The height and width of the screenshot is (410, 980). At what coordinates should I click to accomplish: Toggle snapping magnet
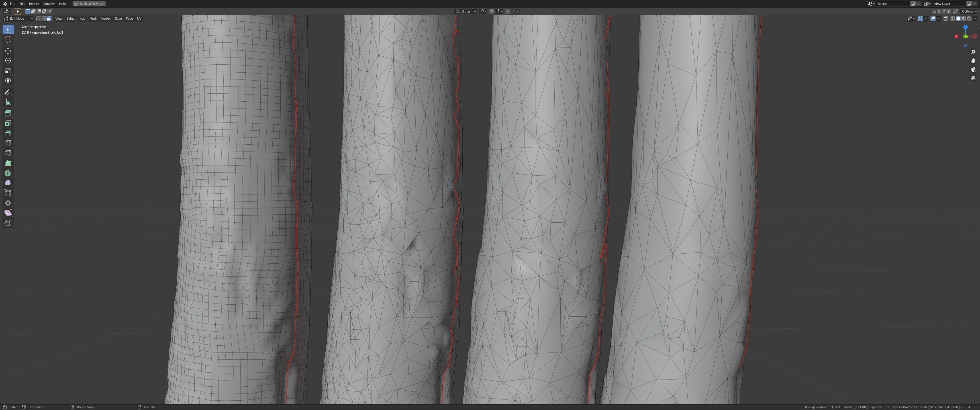[491, 11]
